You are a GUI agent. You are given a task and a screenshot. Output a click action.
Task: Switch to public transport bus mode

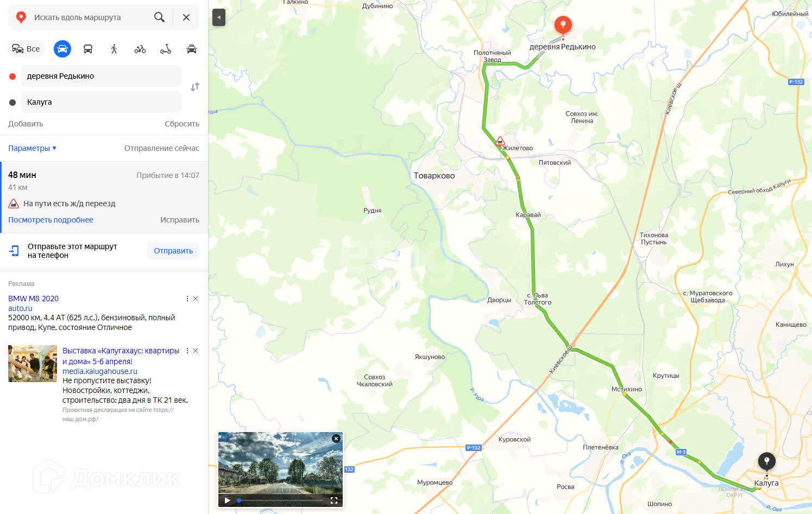(88, 49)
